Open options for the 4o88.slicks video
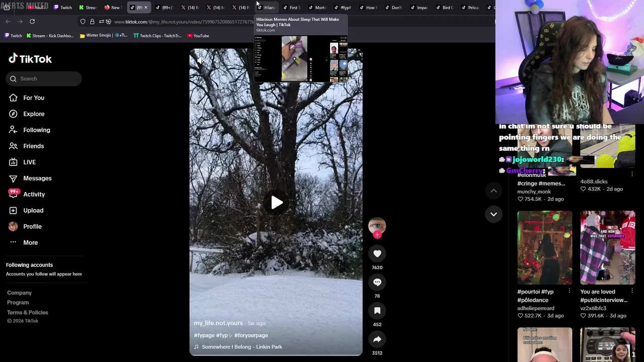Viewport: 644px width, 362px height. [x=632, y=174]
